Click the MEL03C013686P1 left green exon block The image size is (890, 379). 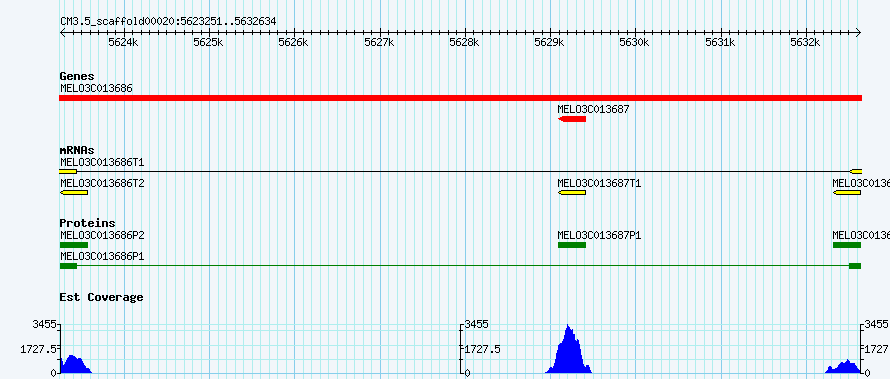68,266
